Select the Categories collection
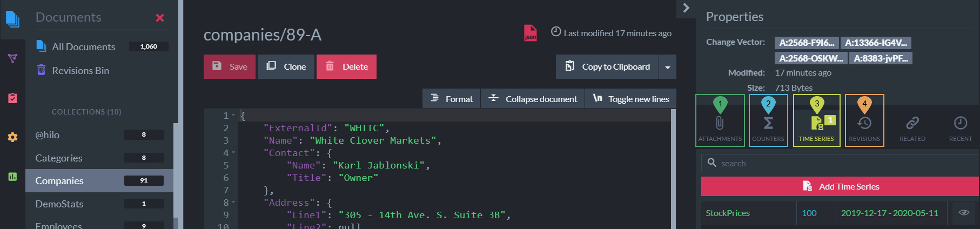The width and height of the screenshot is (980, 229). [x=99, y=158]
